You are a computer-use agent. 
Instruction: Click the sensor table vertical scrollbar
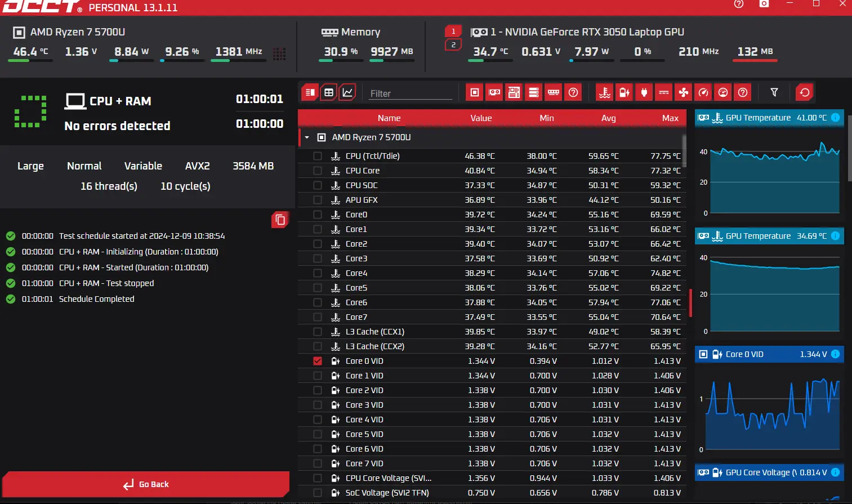coord(684,150)
